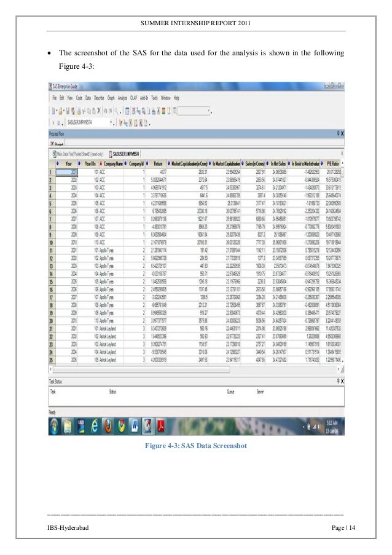
Task: Open the Analyze menu
Action: click(122, 98)
